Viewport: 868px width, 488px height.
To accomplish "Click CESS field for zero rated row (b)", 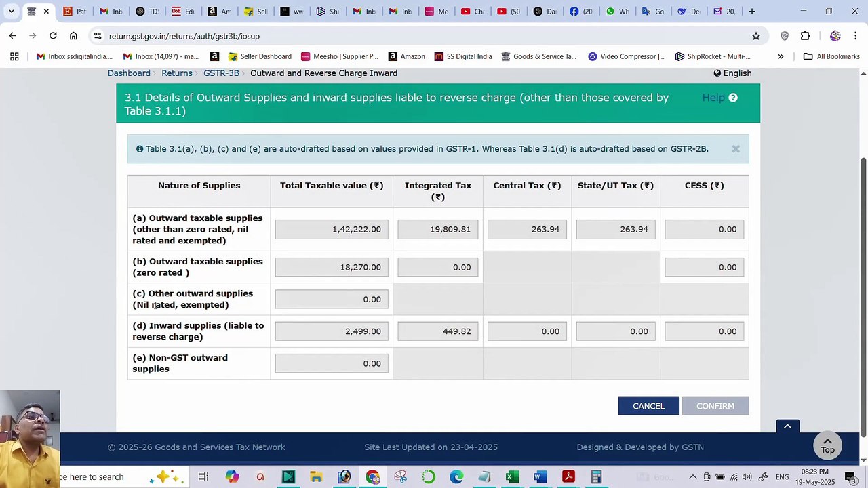I will tap(705, 267).
